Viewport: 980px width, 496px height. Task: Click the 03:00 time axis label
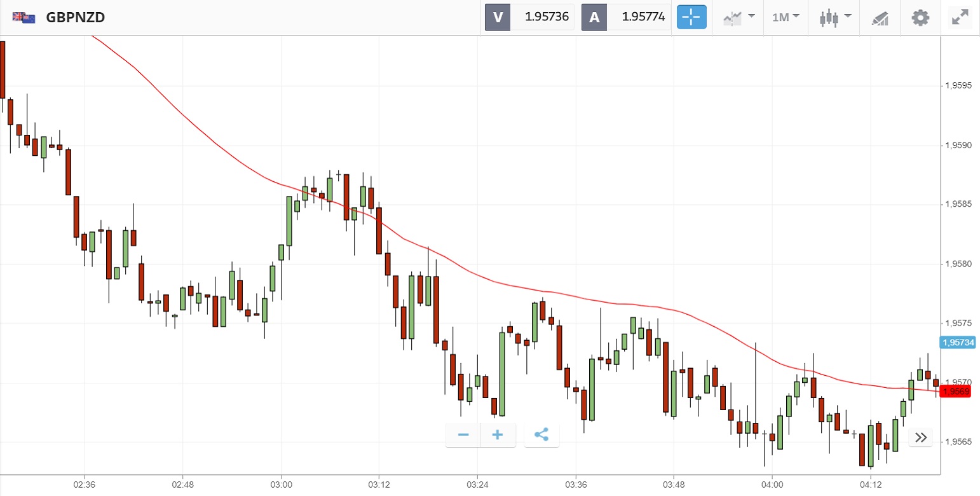[281, 485]
